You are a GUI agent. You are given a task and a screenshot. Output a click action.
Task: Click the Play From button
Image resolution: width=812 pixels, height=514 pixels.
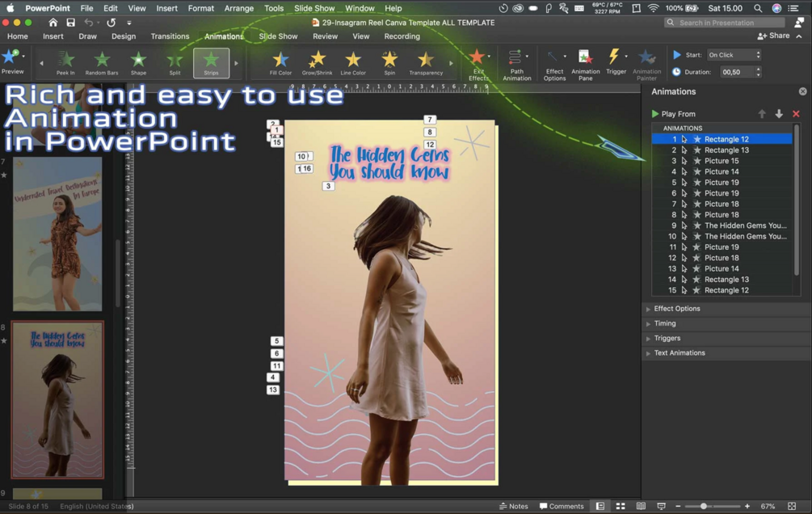tap(674, 114)
